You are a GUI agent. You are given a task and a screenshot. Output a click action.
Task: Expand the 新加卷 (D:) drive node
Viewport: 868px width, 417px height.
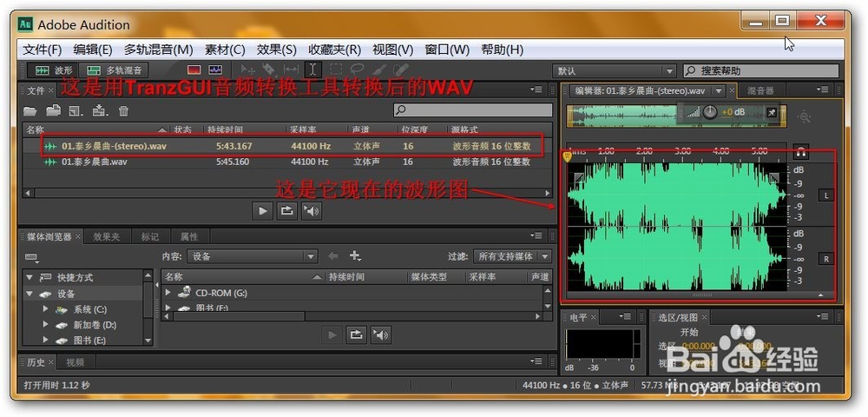45,325
